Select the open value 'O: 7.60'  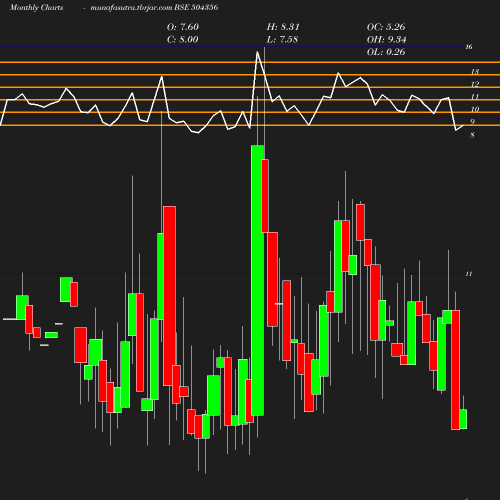[x=183, y=27]
